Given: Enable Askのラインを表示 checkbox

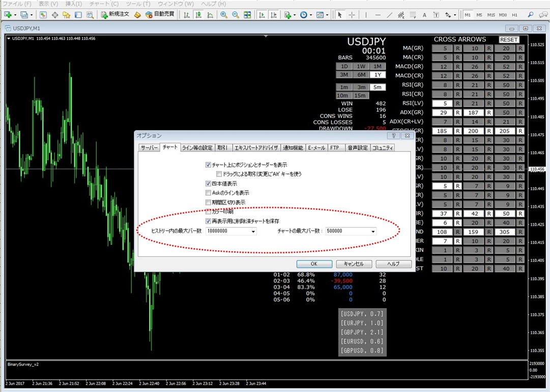Looking at the screenshot, I should click(208, 193).
